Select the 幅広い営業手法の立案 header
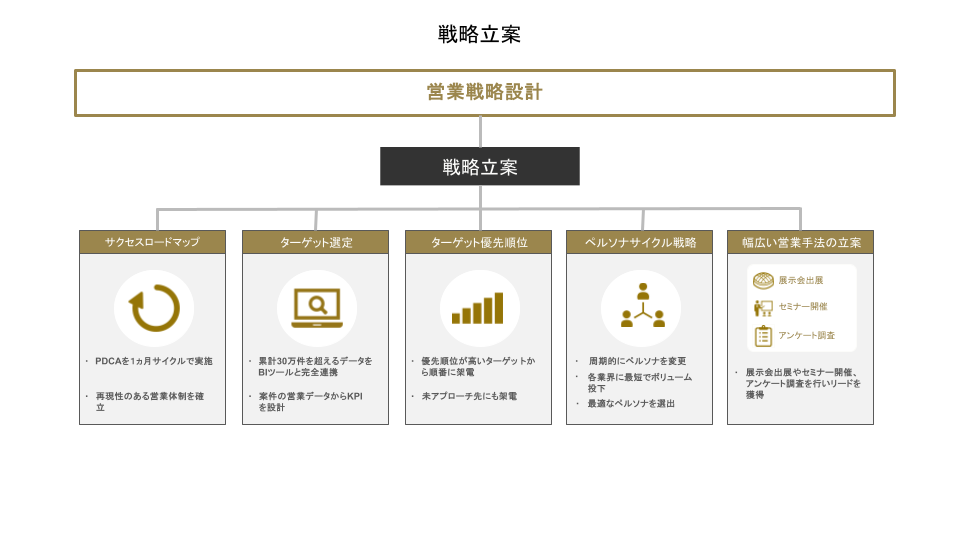Image resolution: width=960 pixels, height=540 pixels. pyautogui.click(x=801, y=242)
